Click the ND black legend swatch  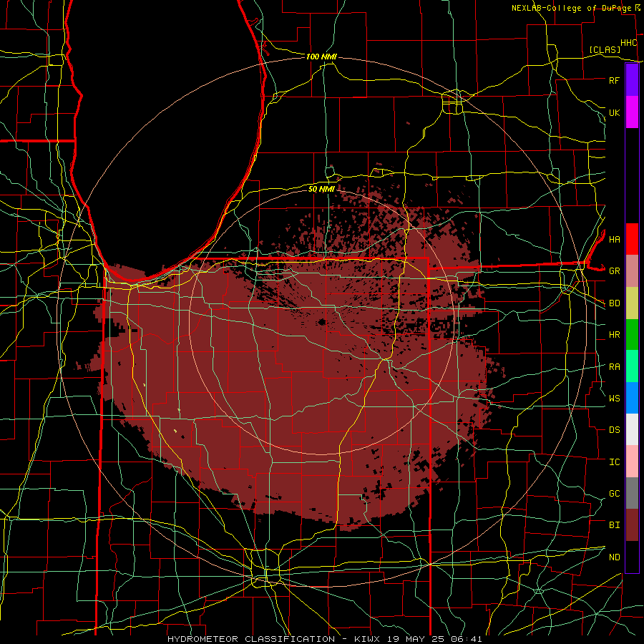pyautogui.click(x=632, y=557)
